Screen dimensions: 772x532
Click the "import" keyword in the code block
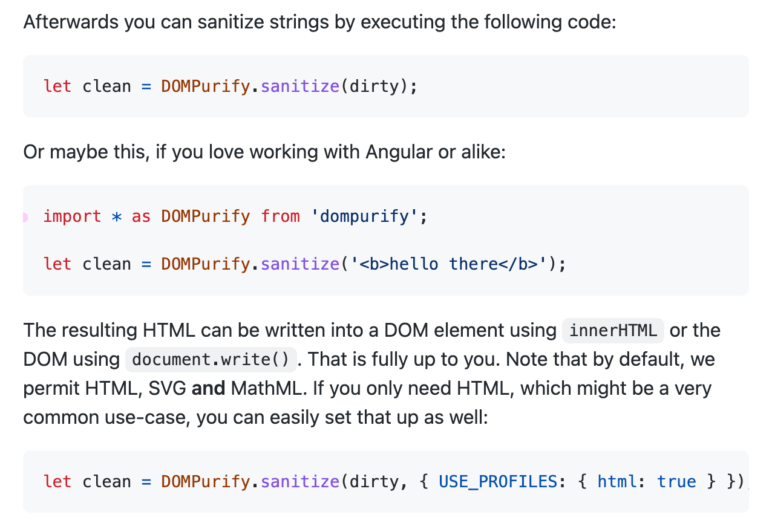[72, 216]
